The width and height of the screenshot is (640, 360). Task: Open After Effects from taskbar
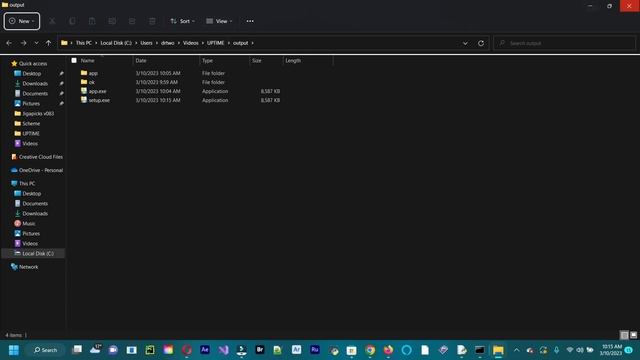[205, 350]
